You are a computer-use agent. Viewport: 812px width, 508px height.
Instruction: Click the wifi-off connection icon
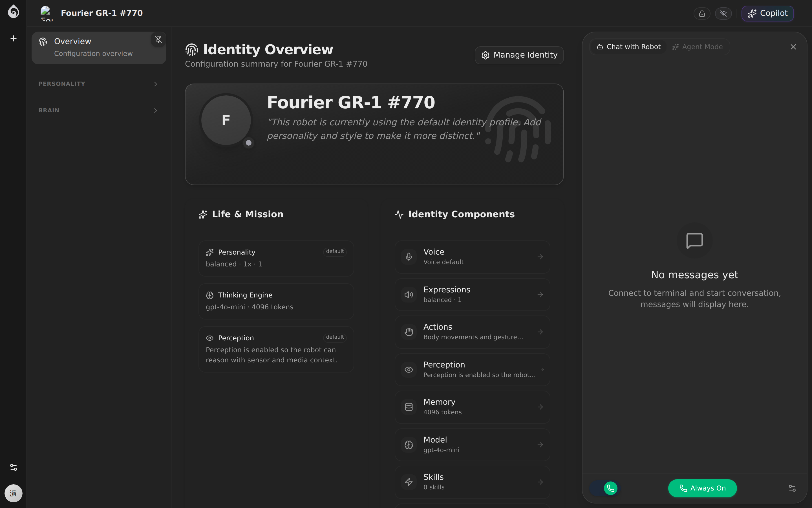click(723, 14)
